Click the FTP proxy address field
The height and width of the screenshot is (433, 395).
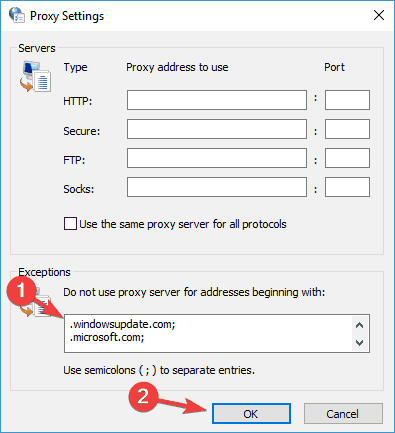click(217, 158)
